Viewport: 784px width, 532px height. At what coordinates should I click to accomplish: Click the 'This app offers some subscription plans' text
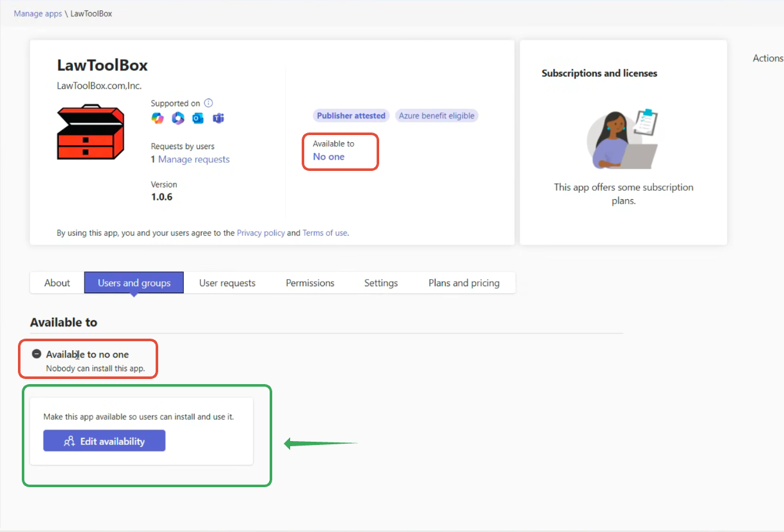[x=623, y=194]
